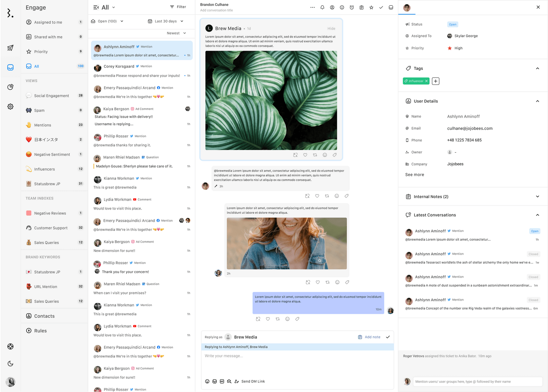548x392 pixels.
Task: Click the more options ellipsis icon
Action: pyautogui.click(x=312, y=8)
